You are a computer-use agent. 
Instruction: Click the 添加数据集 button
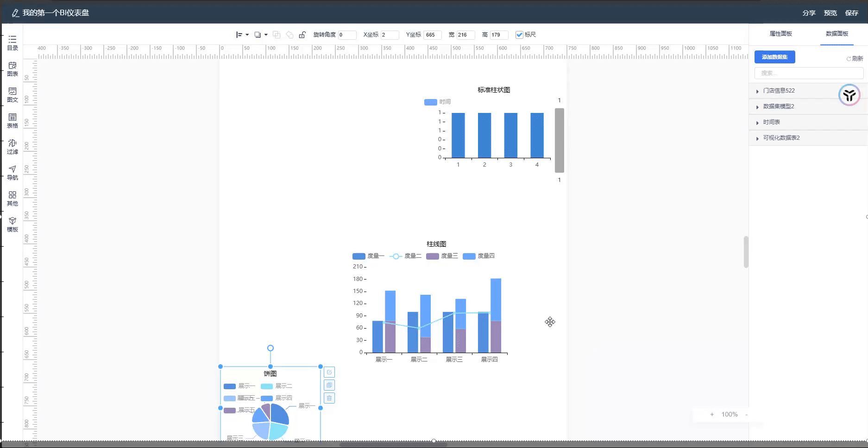[x=775, y=57]
